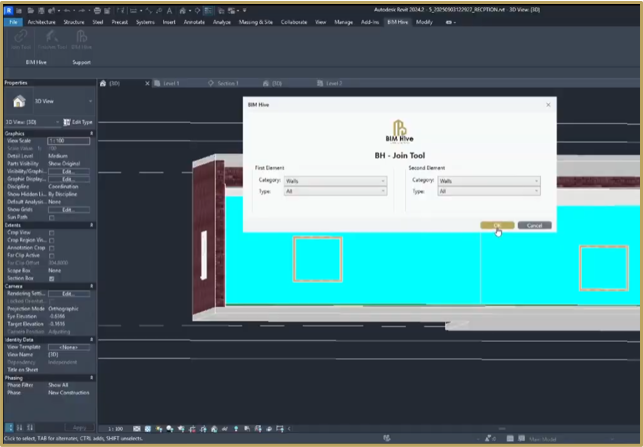This screenshot has height=447, width=643.
Task: Collapse the Phasing properties section
Action: coord(91,378)
